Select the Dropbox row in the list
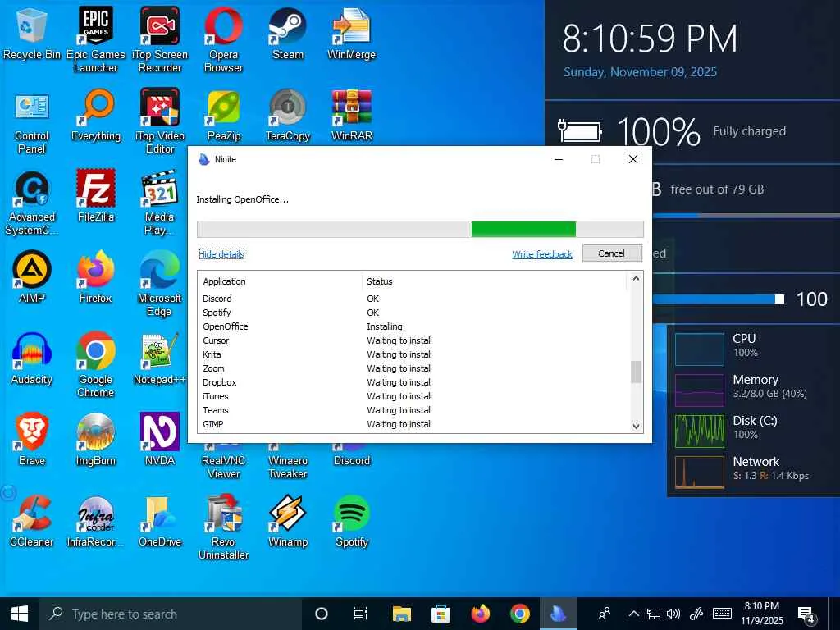 413,382
